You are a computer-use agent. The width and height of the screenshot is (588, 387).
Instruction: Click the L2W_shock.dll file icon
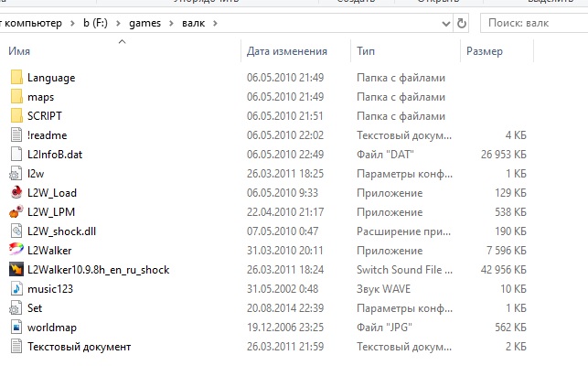coord(16,231)
